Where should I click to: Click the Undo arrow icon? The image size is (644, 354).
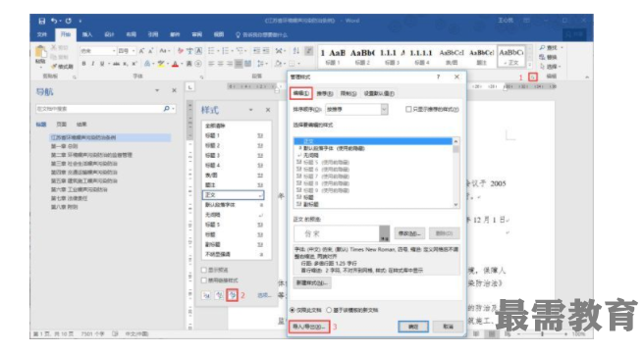coord(54,21)
